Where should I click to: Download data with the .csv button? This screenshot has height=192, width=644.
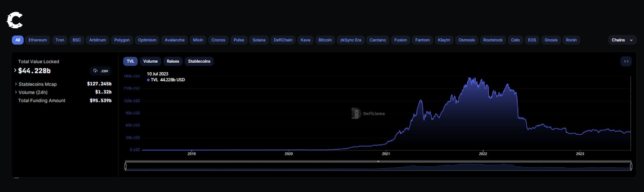pos(101,71)
